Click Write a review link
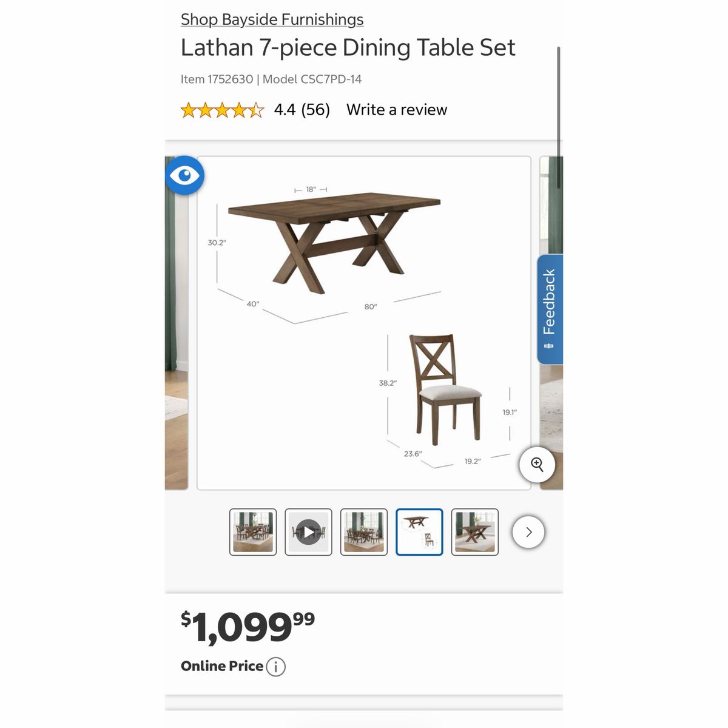This screenshot has height=728, width=728. click(397, 110)
